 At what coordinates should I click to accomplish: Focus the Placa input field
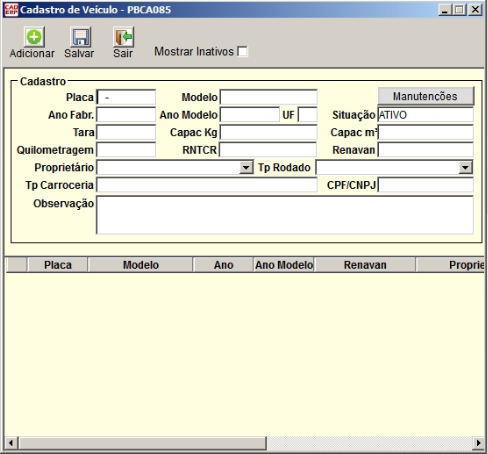pyautogui.click(x=126, y=97)
